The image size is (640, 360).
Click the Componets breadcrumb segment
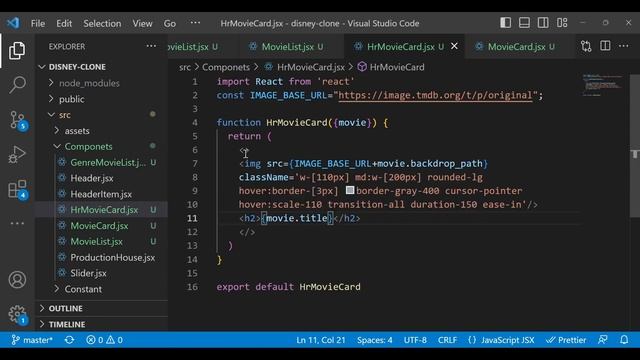pyautogui.click(x=226, y=67)
